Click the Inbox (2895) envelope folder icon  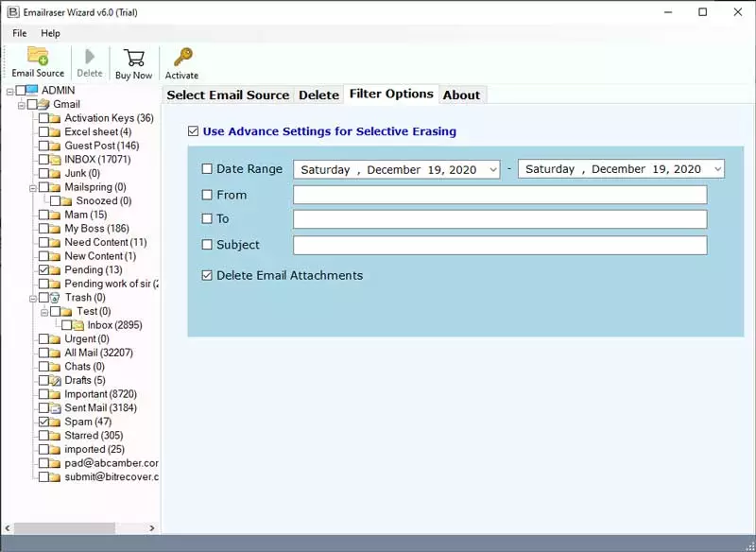point(78,325)
